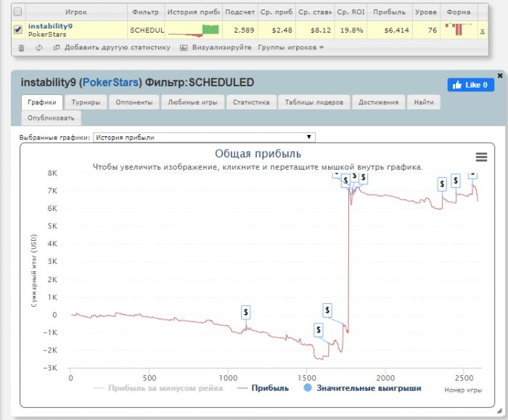Open the Таблицы лидеров tab

point(314,102)
